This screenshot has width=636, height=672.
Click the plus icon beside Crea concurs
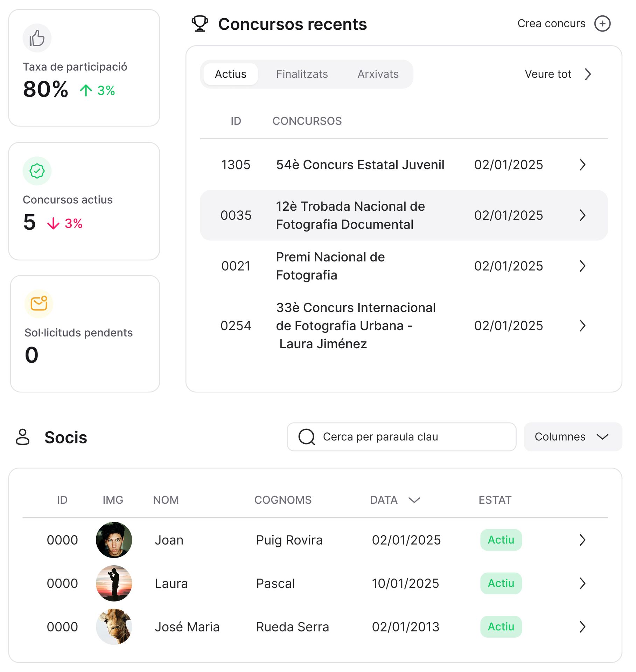tap(602, 23)
